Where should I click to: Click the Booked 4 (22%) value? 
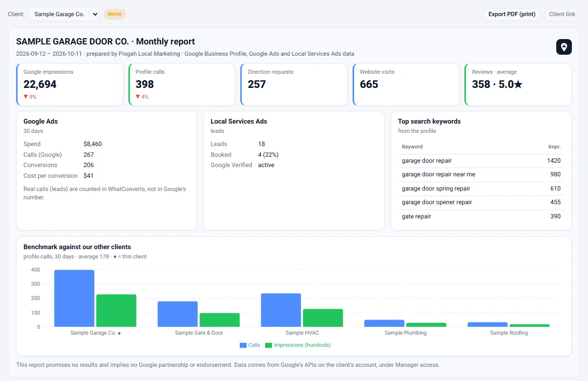coord(269,155)
